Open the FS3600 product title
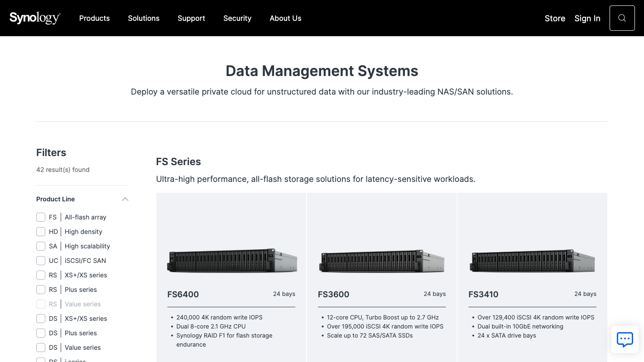 [333, 294]
